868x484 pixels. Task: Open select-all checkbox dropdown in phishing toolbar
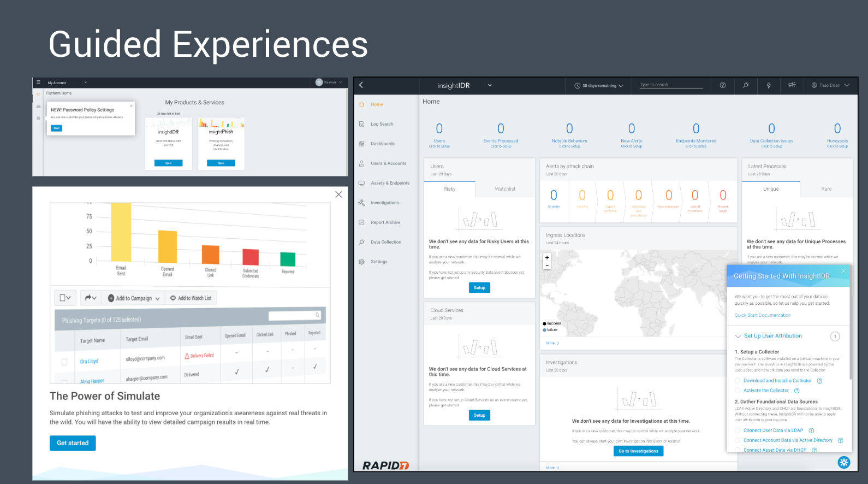(x=65, y=298)
